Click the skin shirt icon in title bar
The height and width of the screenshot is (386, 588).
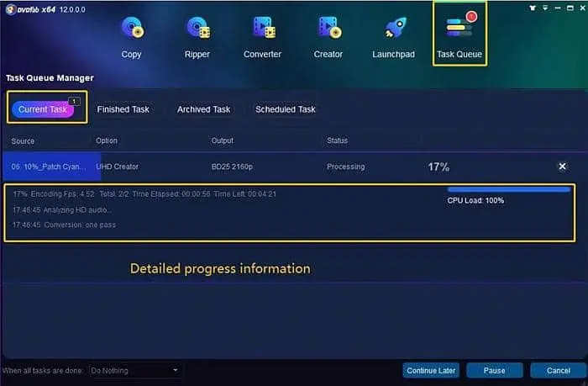(533, 8)
